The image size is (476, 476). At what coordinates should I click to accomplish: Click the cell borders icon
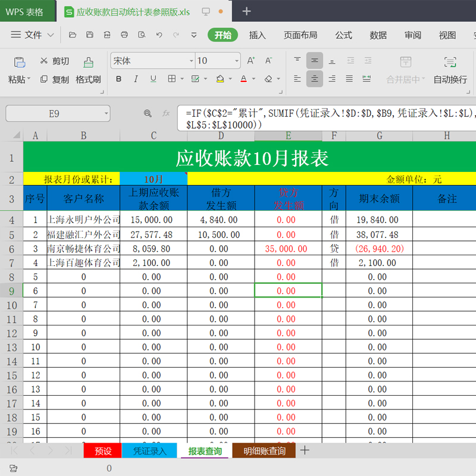(172, 79)
